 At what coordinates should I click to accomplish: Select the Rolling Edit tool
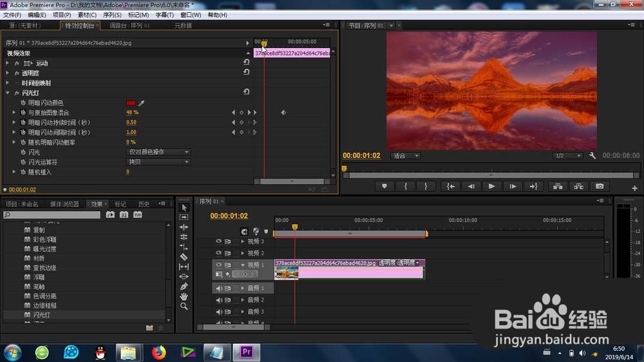pyautogui.click(x=184, y=236)
